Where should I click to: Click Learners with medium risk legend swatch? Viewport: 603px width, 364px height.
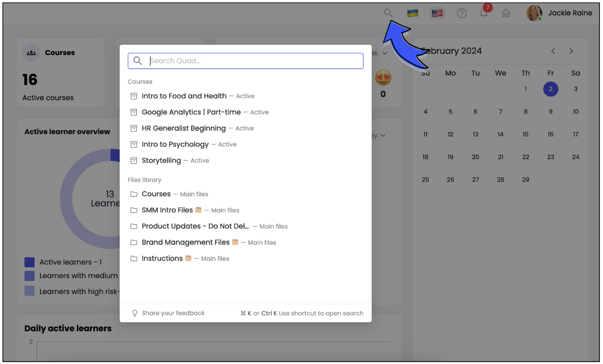29,276
